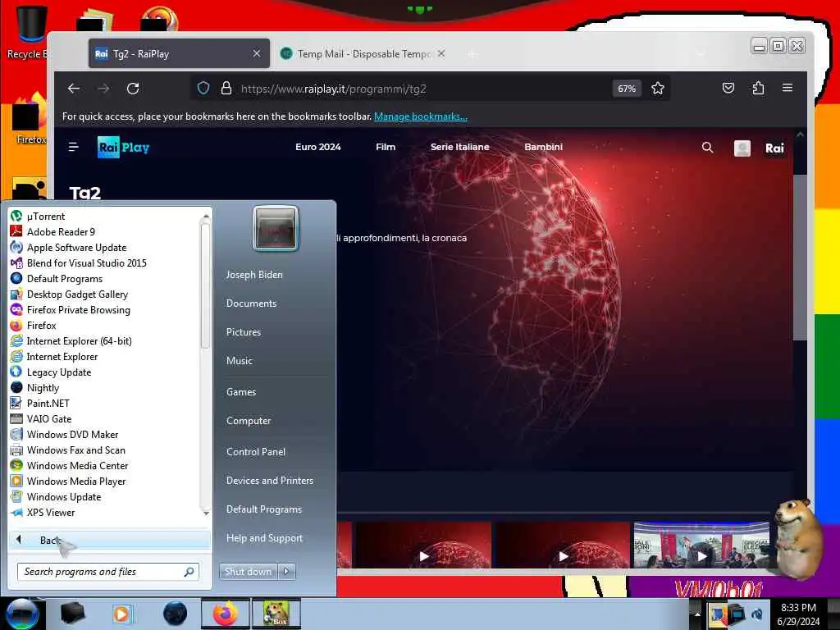The image size is (840, 630).
Task: Reload the RaiPlay page
Action: [133, 89]
